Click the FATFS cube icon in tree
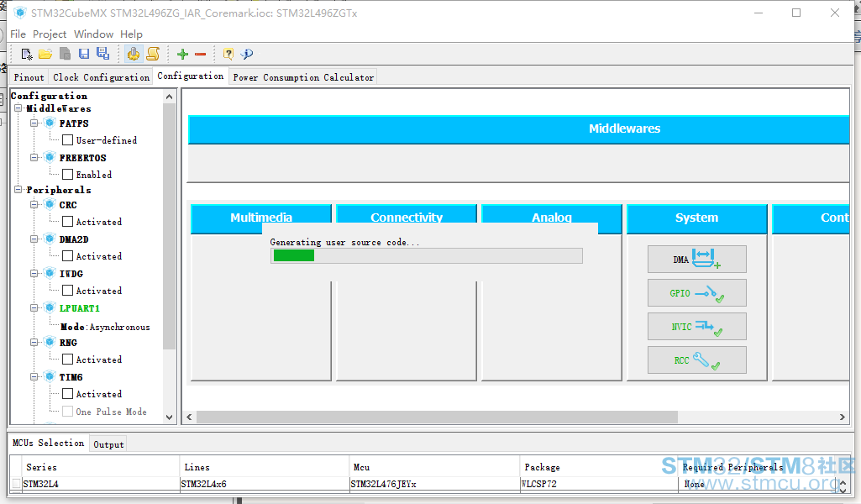Image resolution: width=861 pixels, height=504 pixels. pos(50,123)
